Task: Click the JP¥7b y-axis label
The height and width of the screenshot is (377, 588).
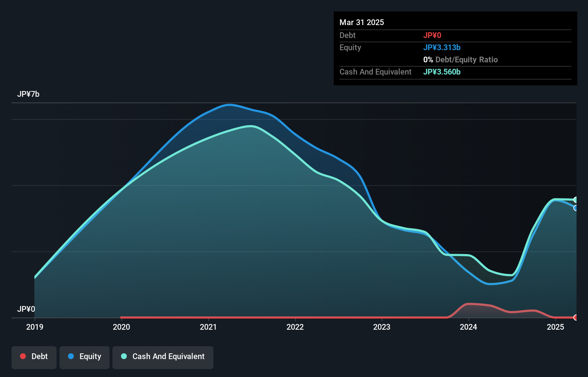Action: [x=28, y=94]
